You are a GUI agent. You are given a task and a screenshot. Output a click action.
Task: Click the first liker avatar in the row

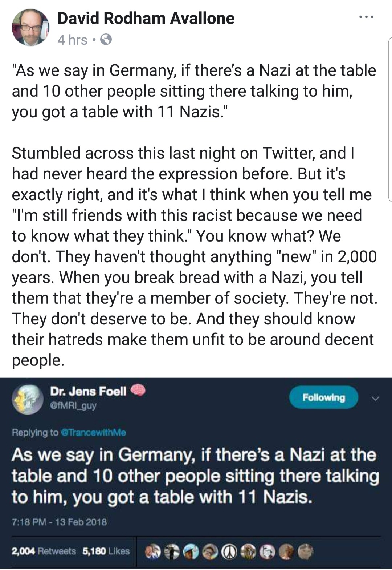(x=154, y=552)
